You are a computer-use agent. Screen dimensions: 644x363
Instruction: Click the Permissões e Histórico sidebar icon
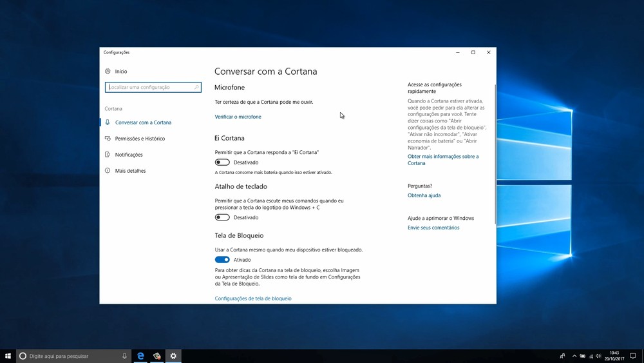(x=108, y=139)
